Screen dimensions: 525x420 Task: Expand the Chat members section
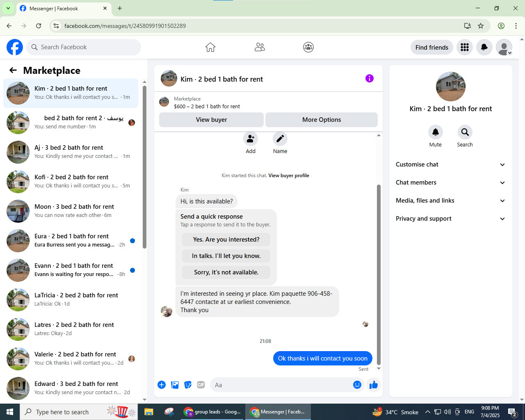coord(451,183)
